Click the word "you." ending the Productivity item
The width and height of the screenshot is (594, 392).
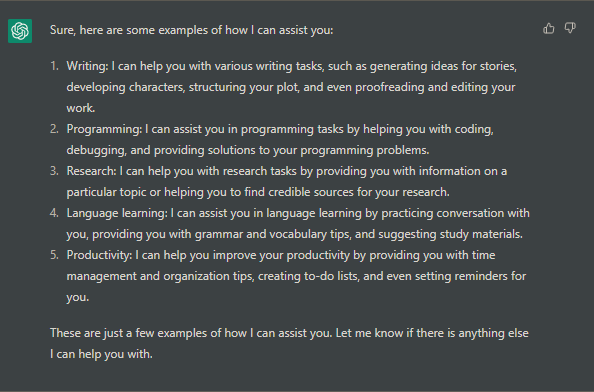(78, 297)
